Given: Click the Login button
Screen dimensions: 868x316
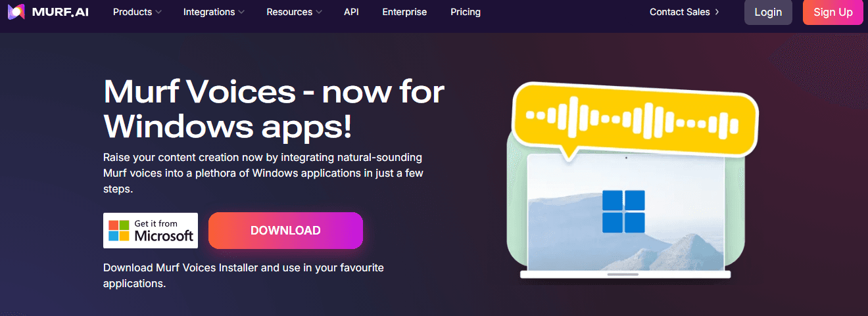Looking at the screenshot, I should (768, 12).
